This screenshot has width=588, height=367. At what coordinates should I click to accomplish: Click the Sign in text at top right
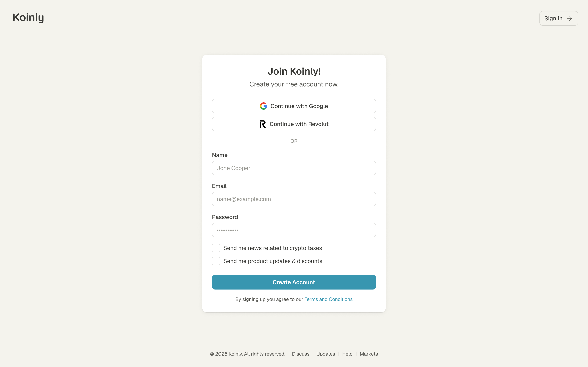click(x=553, y=18)
